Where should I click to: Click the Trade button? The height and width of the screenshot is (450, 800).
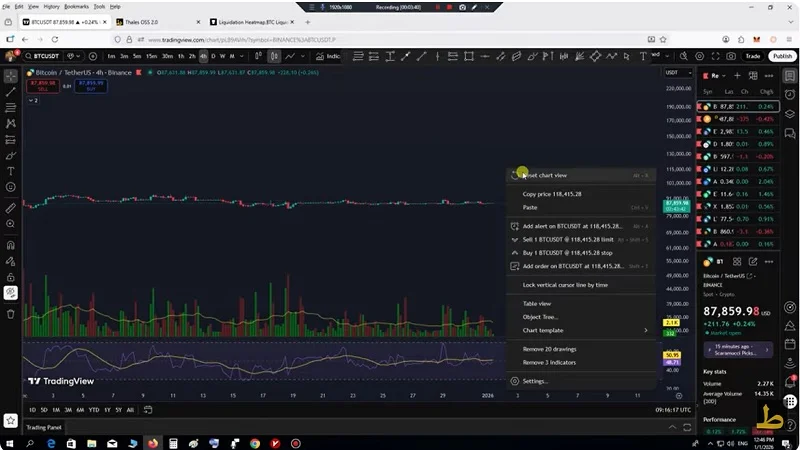[x=753, y=56]
